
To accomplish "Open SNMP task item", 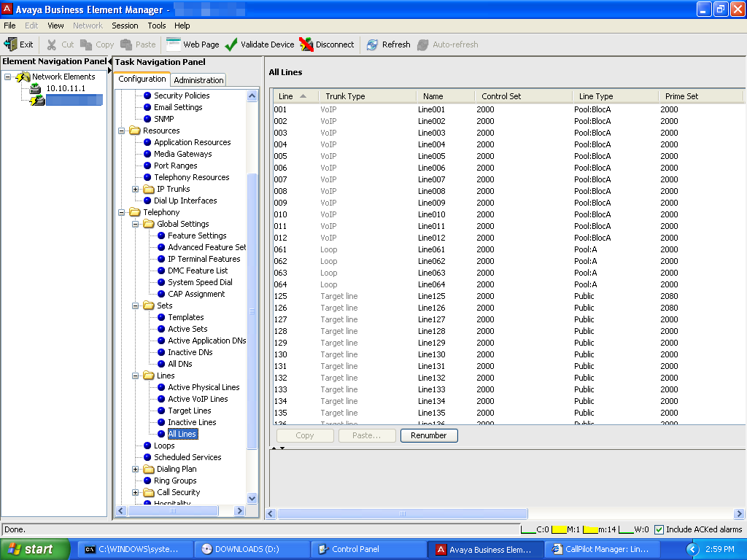I will pos(163,119).
